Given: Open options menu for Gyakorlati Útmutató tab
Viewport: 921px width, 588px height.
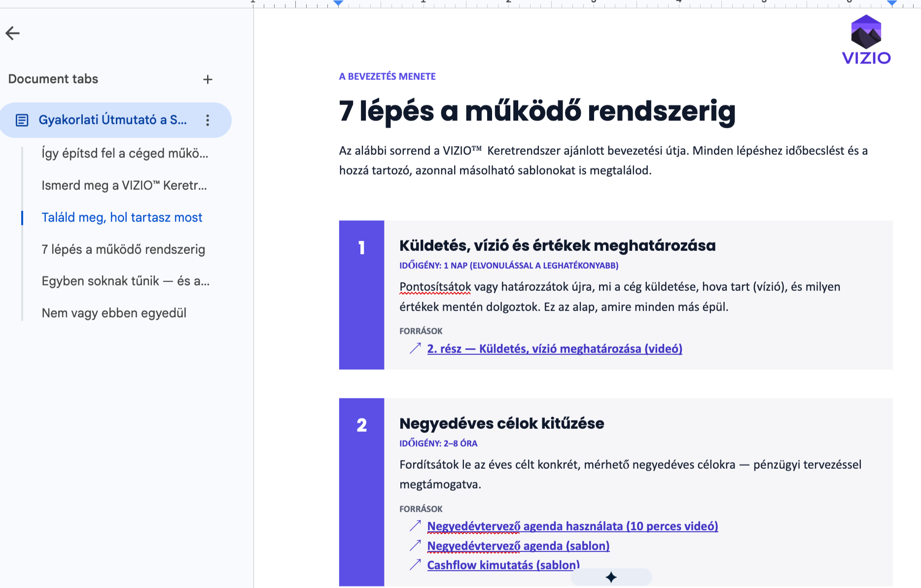Looking at the screenshot, I should click(x=208, y=120).
